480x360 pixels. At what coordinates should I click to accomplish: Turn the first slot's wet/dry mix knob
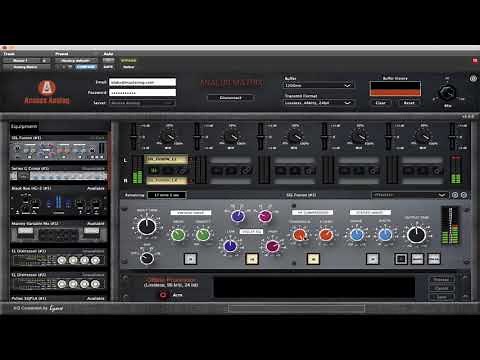(x=168, y=136)
